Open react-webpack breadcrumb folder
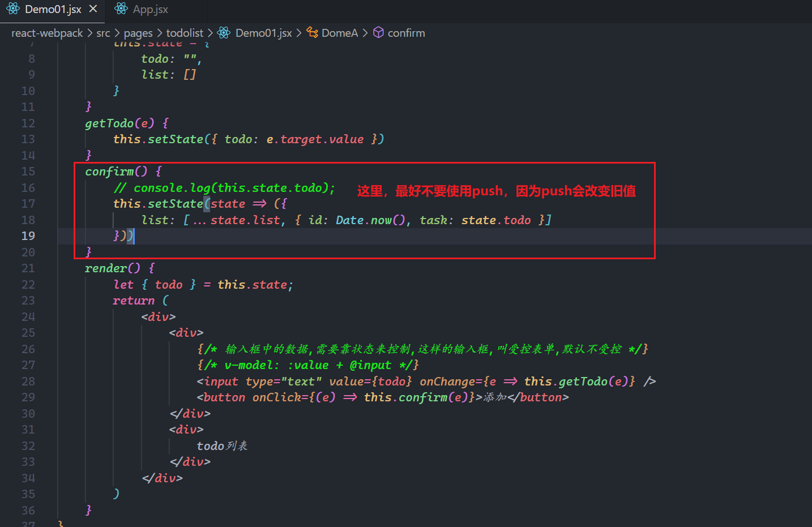812x527 pixels. tap(47, 33)
